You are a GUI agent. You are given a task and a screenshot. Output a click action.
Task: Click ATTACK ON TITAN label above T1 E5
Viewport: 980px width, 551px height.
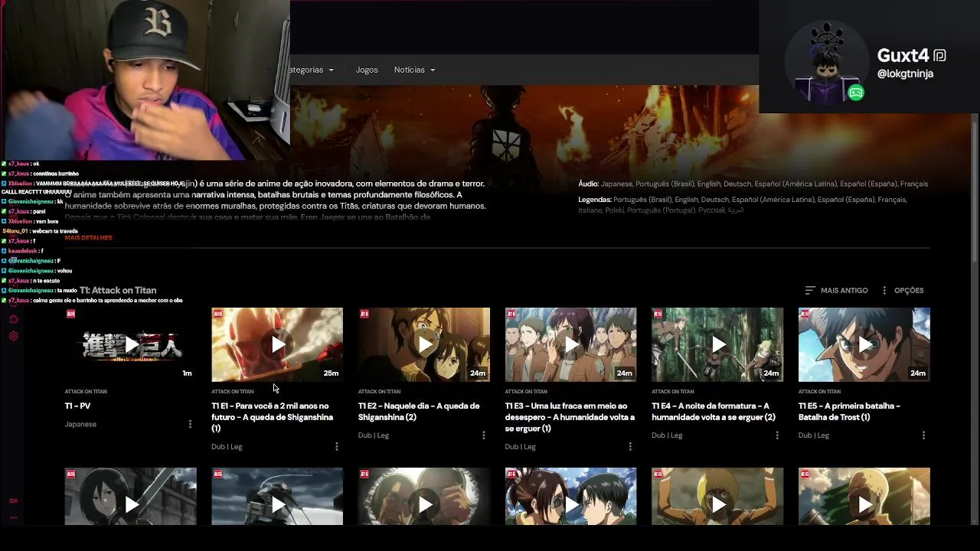[x=819, y=391]
